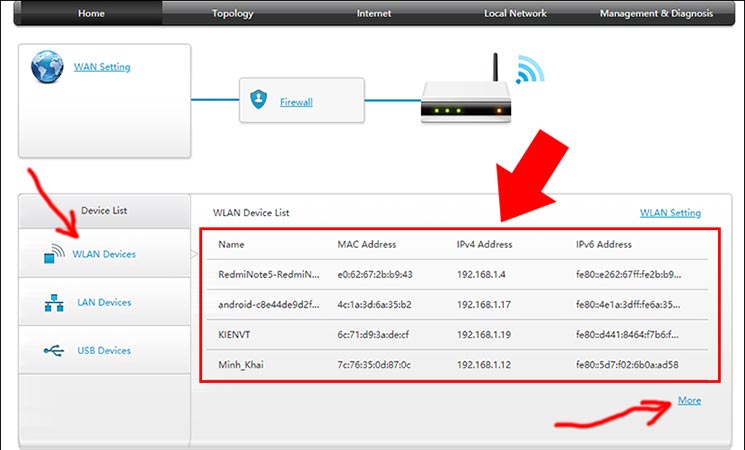This screenshot has height=450, width=745.
Task: Open the WLAN Setting link
Action: 670,213
